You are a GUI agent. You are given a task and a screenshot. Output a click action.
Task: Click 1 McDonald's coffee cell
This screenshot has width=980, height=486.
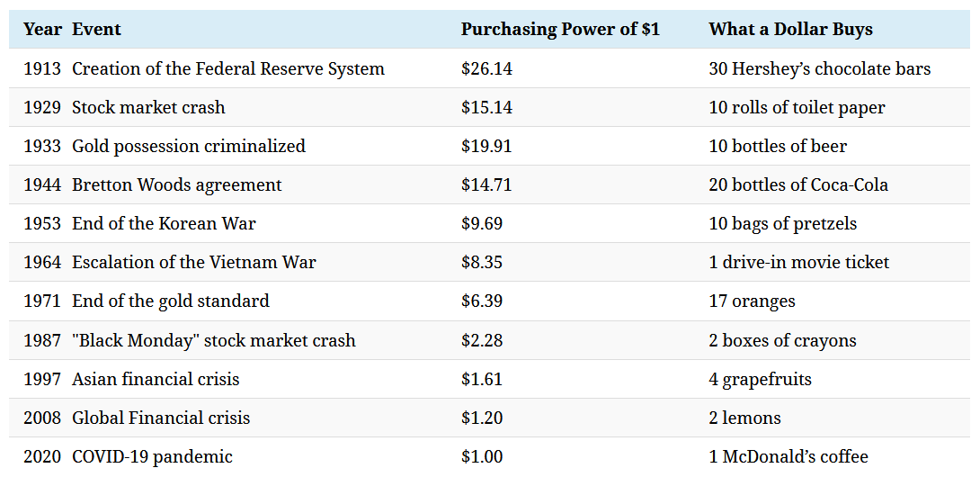[x=788, y=456]
